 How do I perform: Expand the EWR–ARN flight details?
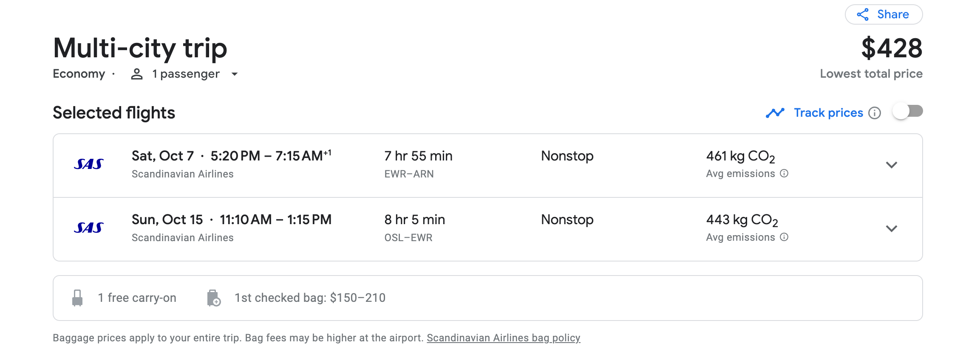[x=891, y=165]
